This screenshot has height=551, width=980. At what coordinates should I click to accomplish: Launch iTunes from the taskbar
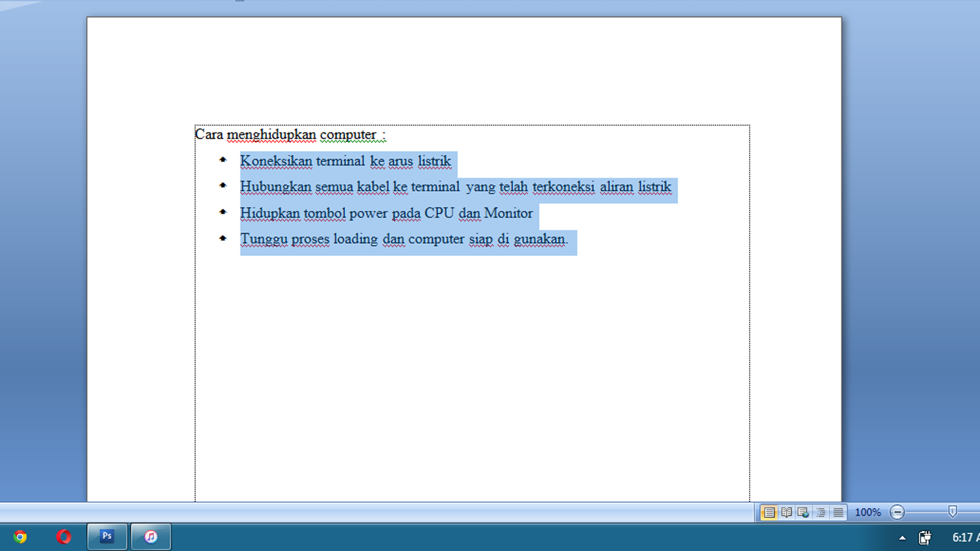tap(151, 537)
